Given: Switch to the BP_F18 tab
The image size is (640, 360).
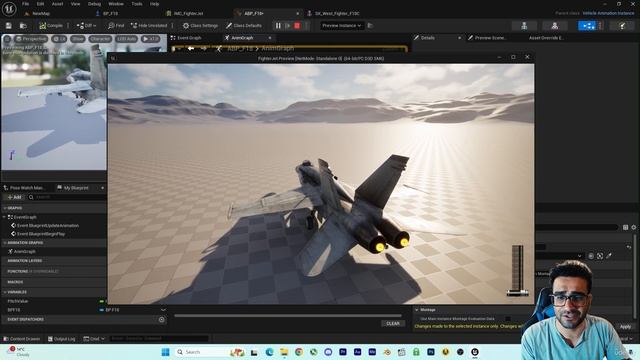Looking at the screenshot, I should tap(110, 13).
